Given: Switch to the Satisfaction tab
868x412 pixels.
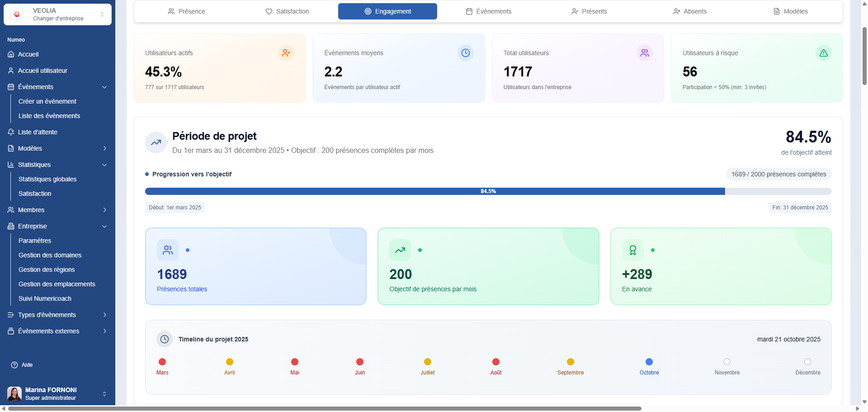Looking at the screenshot, I should (x=287, y=11).
